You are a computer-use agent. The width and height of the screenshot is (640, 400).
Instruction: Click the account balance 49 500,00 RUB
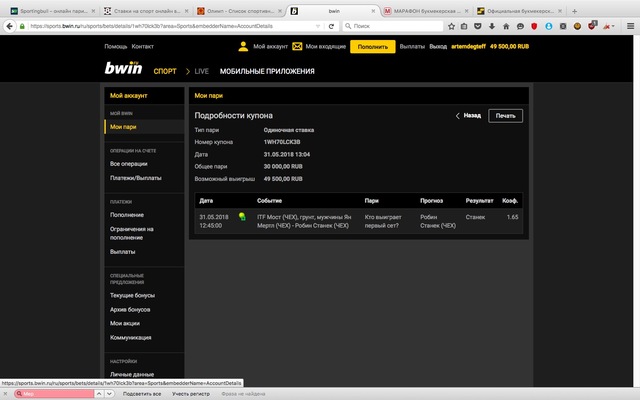point(509,47)
